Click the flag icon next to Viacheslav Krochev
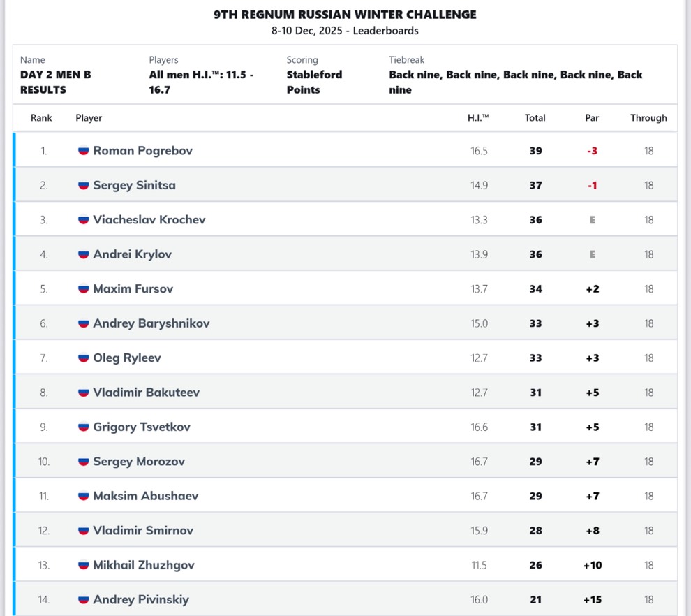691x616 pixels. click(x=83, y=219)
